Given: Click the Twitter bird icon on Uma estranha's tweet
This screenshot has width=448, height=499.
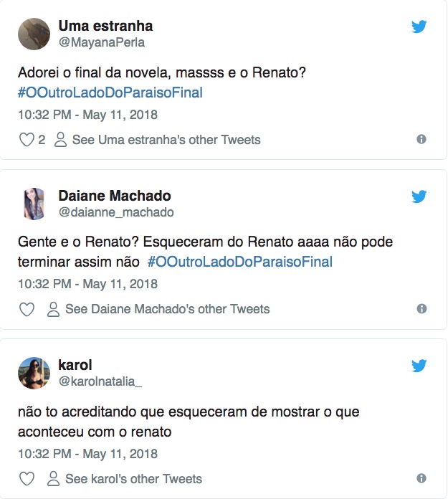Looking at the screenshot, I should point(419,27).
